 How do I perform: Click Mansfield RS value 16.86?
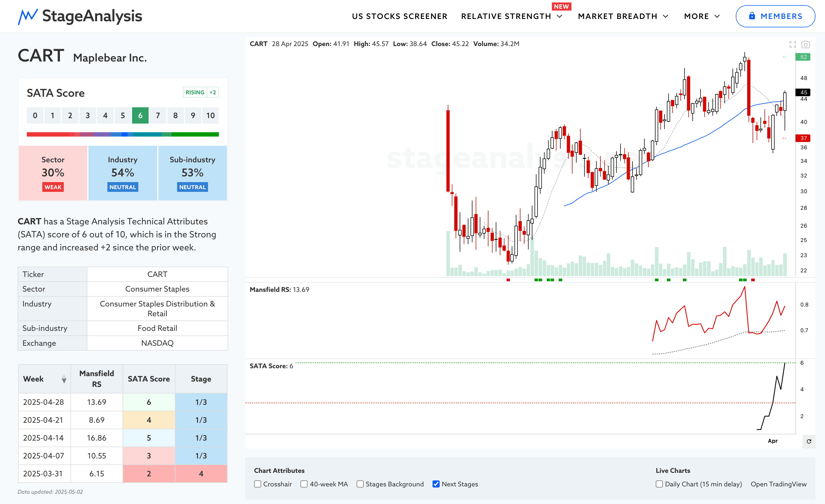(x=97, y=438)
